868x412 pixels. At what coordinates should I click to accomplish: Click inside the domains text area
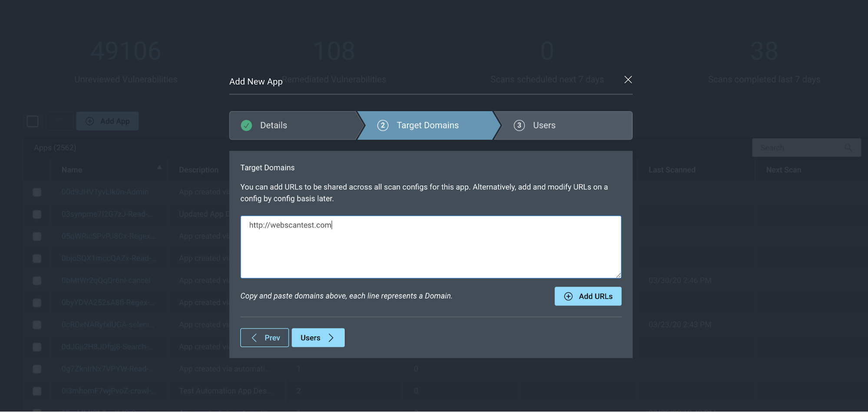[x=430, y=252]
